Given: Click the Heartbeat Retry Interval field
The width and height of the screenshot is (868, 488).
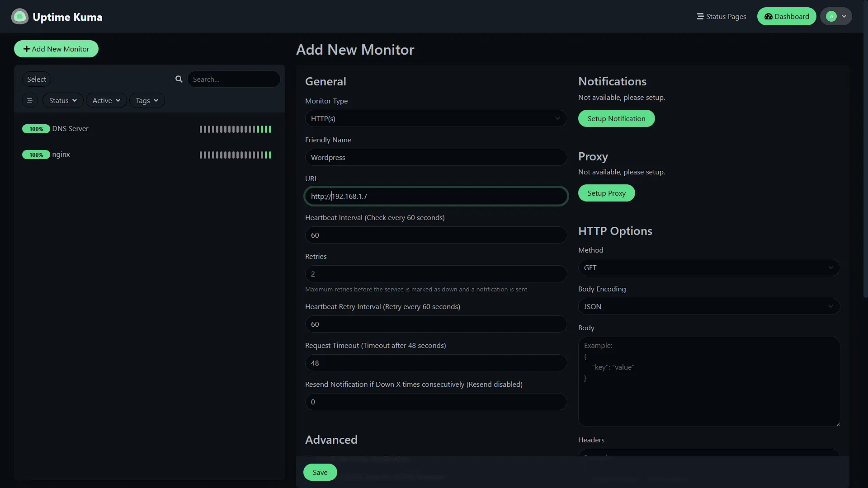Looking at the screenshot, I should tap(436, 324).
